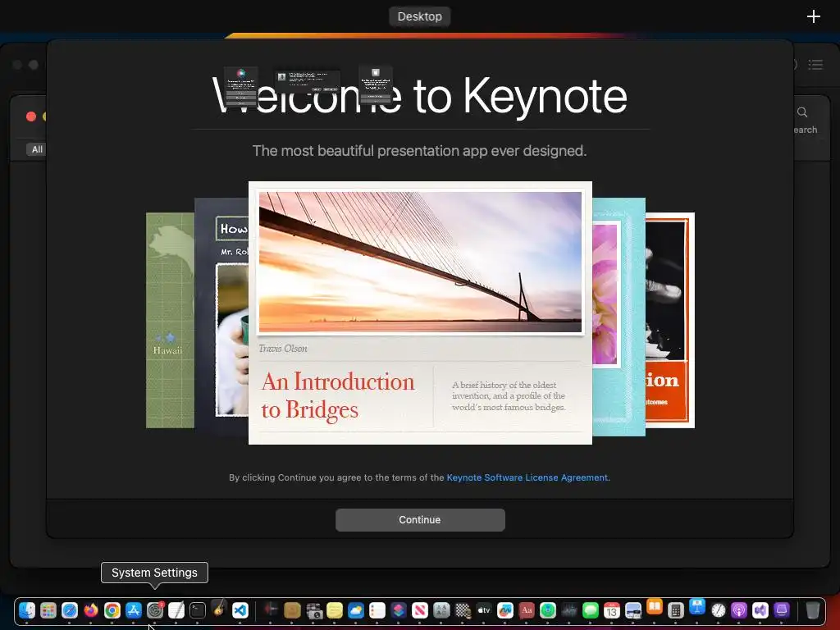The width and height of the screenshot is (840, 630).
Task: Add a new desktop with the plus button
Action: point(813,16)
